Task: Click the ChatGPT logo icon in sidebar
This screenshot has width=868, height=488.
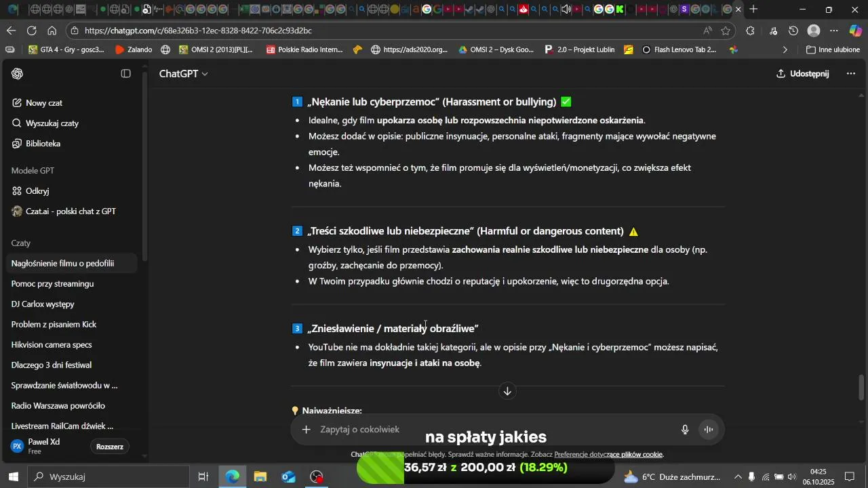Action: tap(18, 74)
